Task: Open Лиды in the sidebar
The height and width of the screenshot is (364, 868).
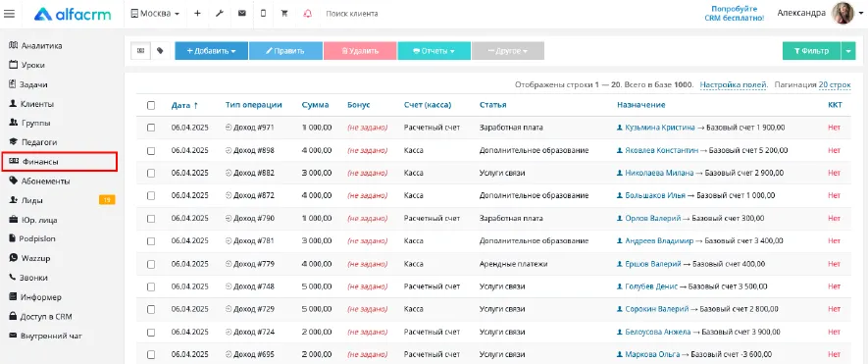Action: coord(26,200)
